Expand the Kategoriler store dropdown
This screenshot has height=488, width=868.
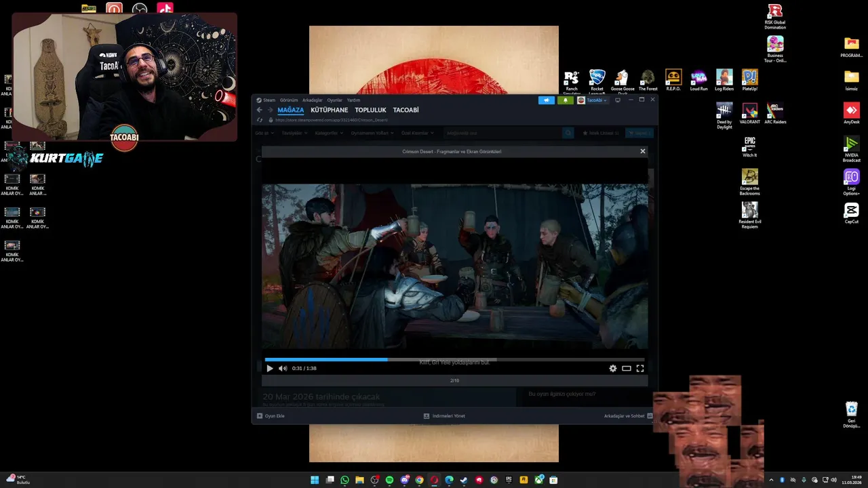[x=329, y=133]
